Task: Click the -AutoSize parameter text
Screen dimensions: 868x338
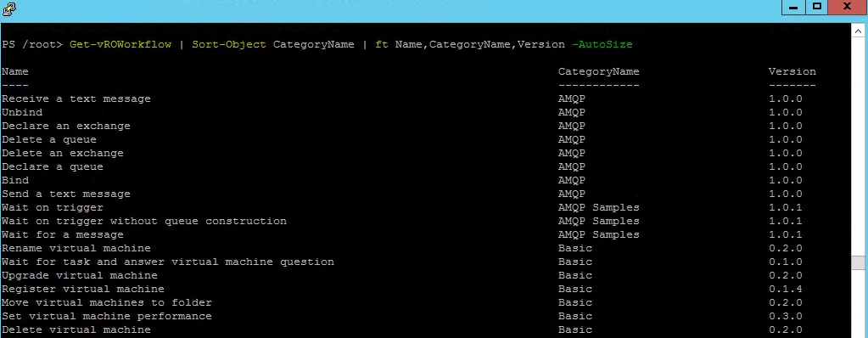Action: [602, 44]
